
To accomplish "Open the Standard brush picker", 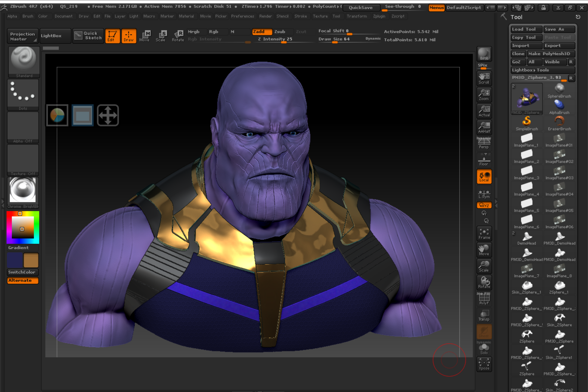I will click(x=24, y=62).
